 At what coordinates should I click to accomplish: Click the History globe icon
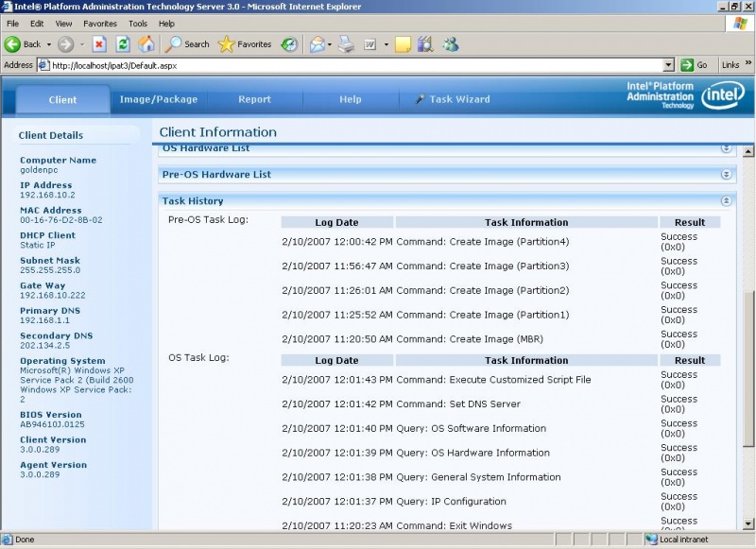[289, 43]
